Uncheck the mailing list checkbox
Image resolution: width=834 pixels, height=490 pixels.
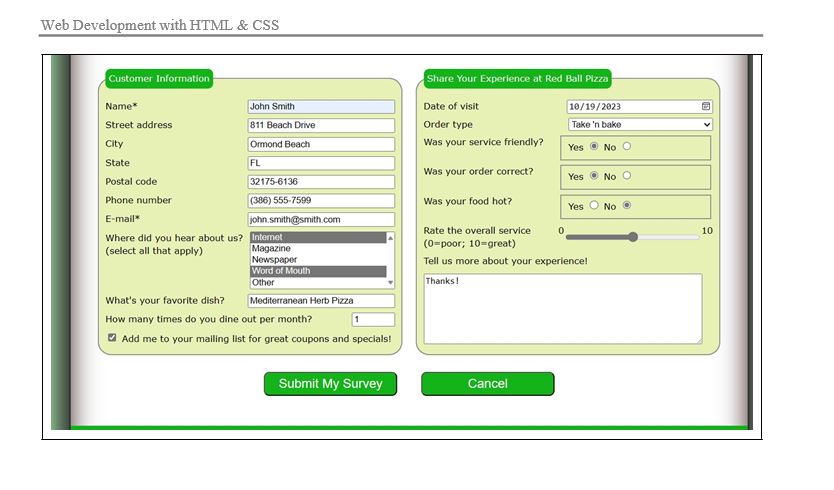(x=112, y=337)
